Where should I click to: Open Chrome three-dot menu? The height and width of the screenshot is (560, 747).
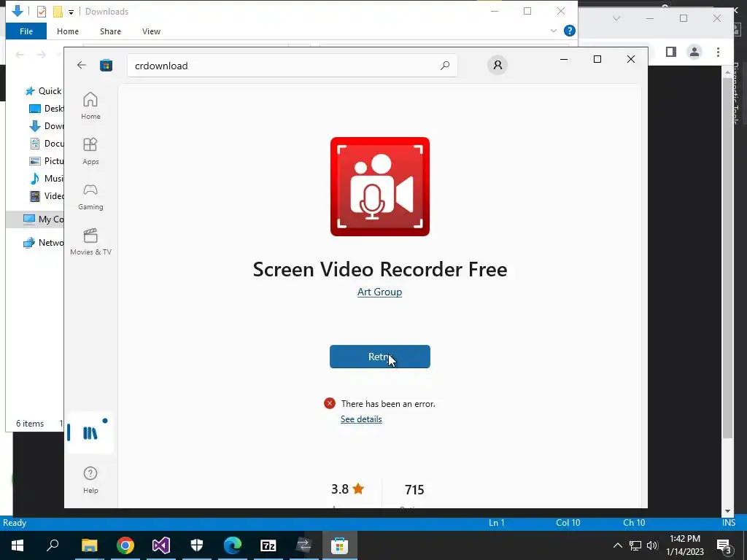[718, 52]
